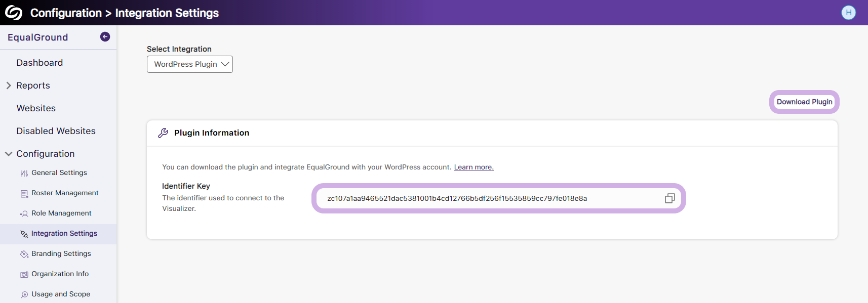Expand the Reports menu chevron

(x=9, y=85)
